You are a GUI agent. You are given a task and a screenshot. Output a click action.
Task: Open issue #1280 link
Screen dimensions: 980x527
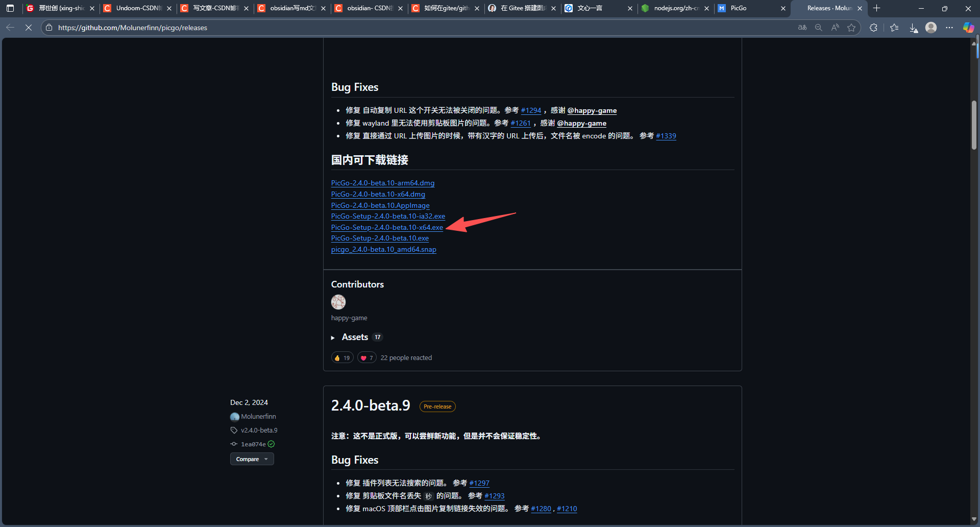tap(541, 509)
